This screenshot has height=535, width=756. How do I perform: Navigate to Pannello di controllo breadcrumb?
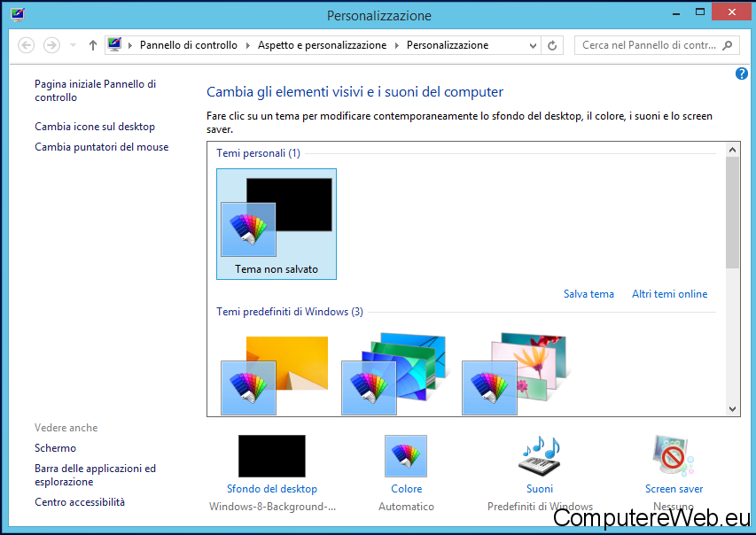189,45
